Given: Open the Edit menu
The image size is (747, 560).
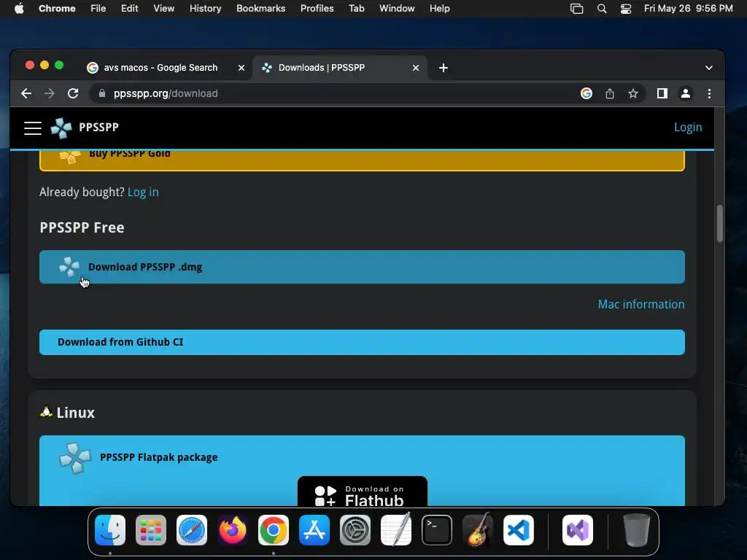Looking at the screenshot, I should (x=129, y=8).
